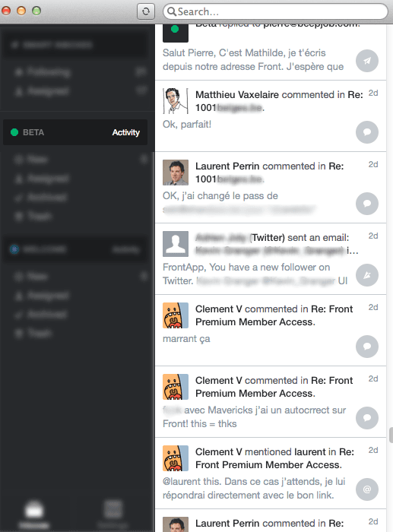
Task: Click comment bubble icon next to 'marrant ça'
Action: point(367,347)
